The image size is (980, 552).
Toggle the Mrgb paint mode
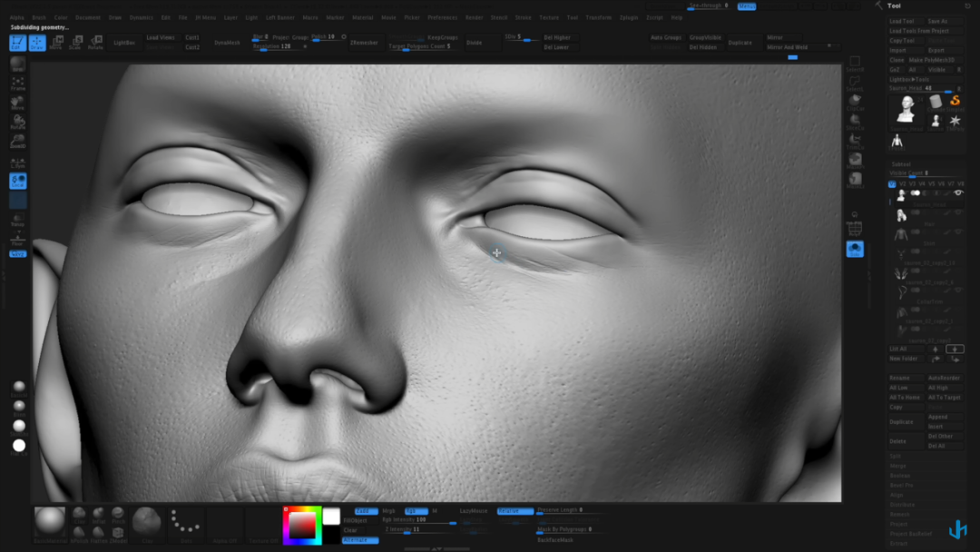(x=388, y=511)
